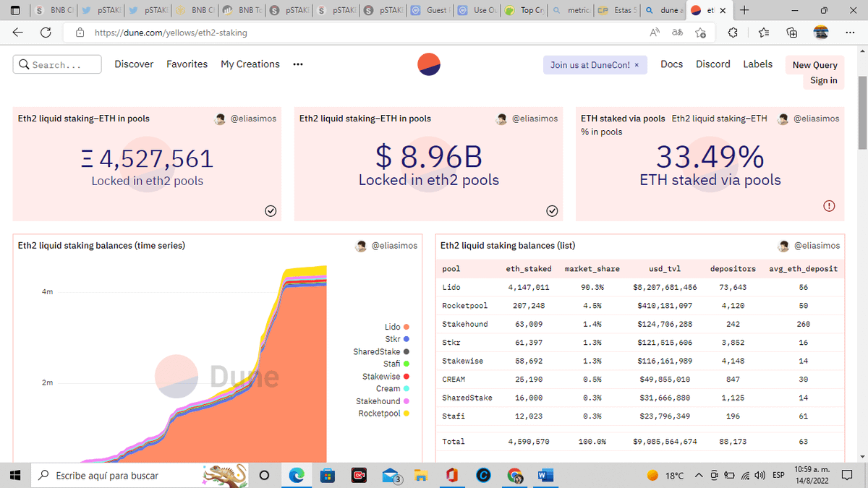
Task: Go to the Discover page
Action: tap(134, 64)
